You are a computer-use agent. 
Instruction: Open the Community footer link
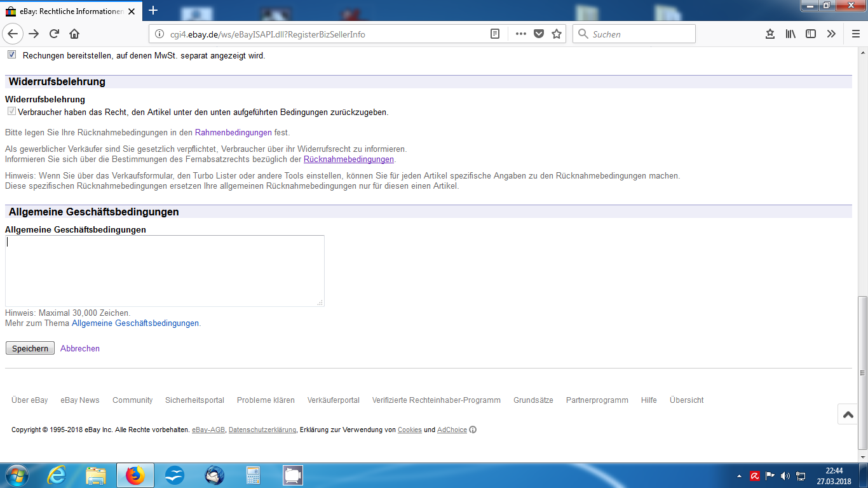point(133,400)
